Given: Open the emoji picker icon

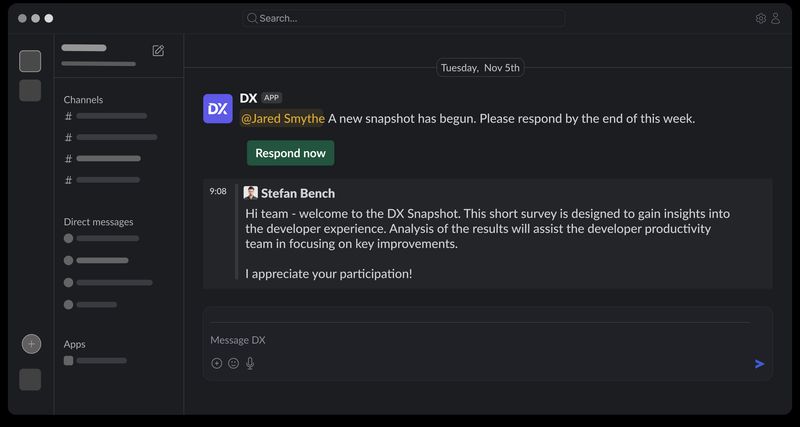Looking at the screenshot, I should pos(233,364).
